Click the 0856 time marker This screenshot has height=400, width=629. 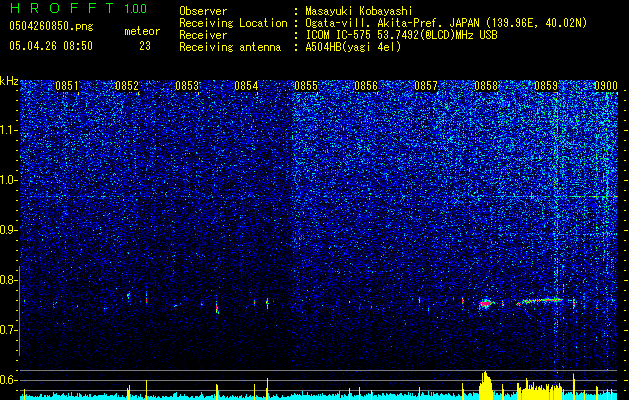point(366,86)
